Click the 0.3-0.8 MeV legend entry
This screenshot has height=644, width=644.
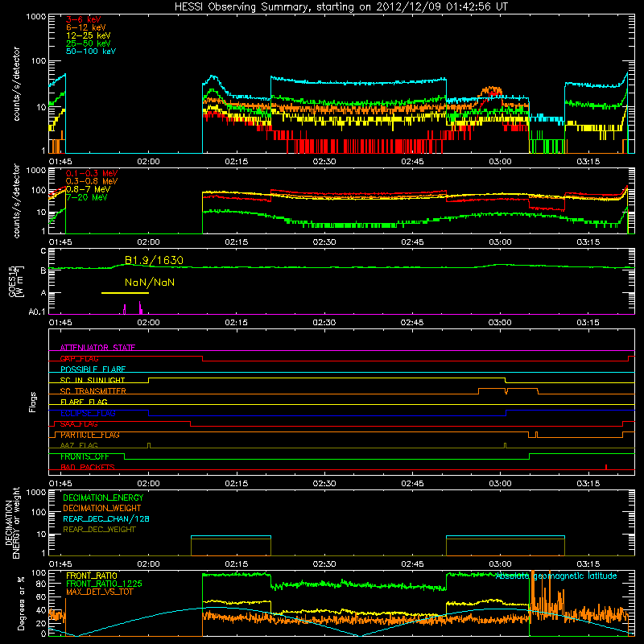92,181
